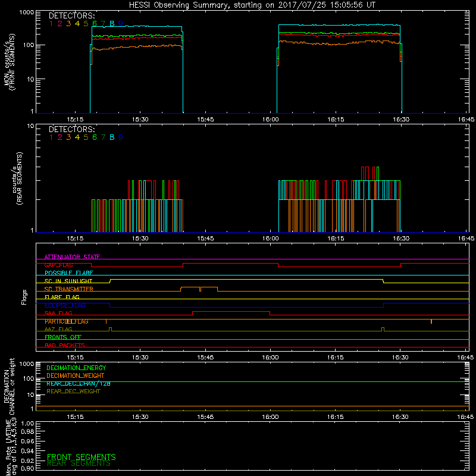
Task: Click the PARTICLE_FLAG spike after 16:30
Action: pos(431,321)
